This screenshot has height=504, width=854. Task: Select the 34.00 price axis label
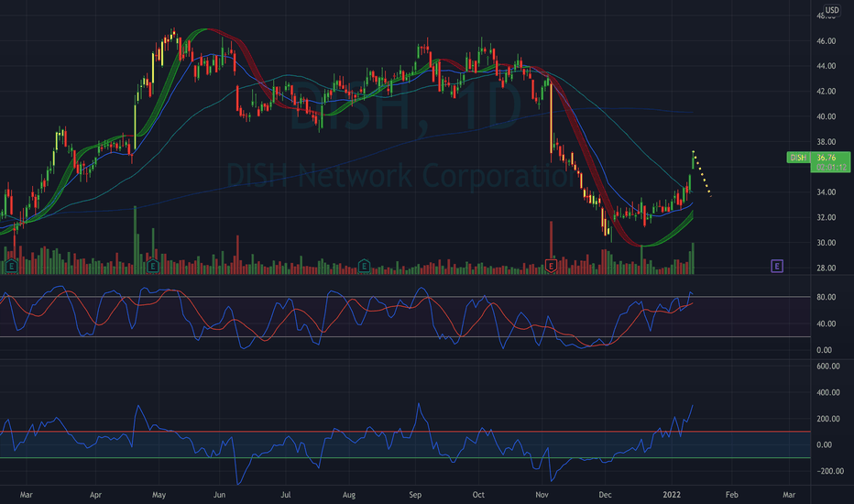[x=826, y=192]
